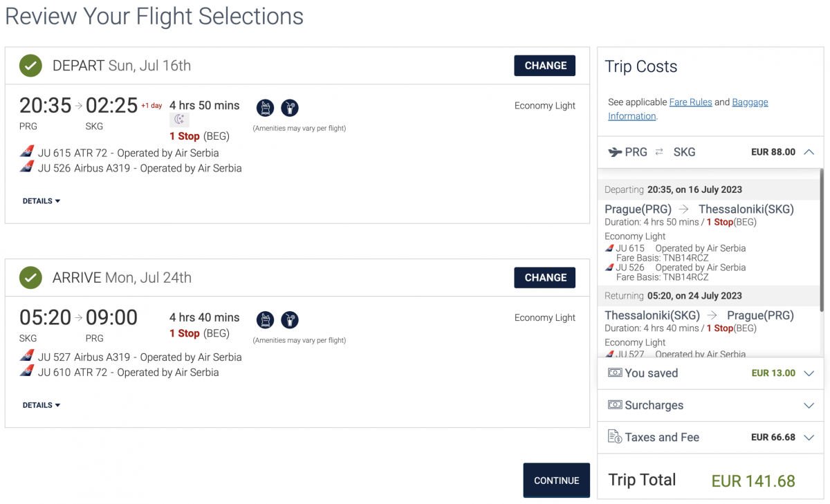The image size is (830, 504).
Task: Click the Air Serbia logo next to JU 615 ATR 72
Action: point(27,153)
